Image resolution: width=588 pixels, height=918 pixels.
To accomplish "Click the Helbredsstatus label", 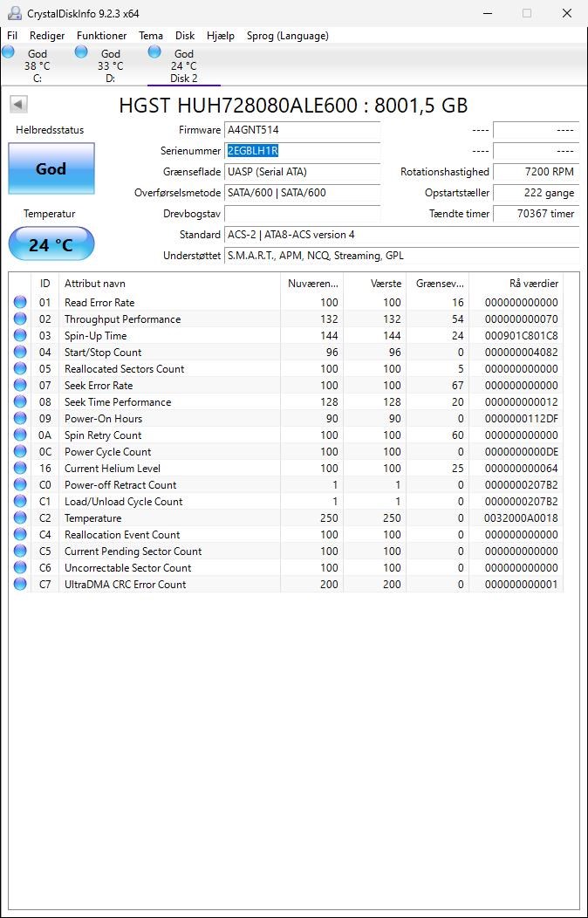I will (50, 130).
